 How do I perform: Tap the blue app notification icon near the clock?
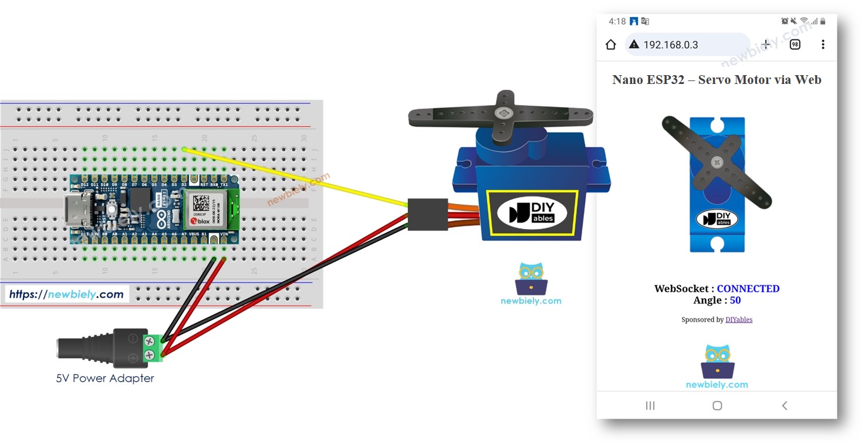(x=633, y=21)
